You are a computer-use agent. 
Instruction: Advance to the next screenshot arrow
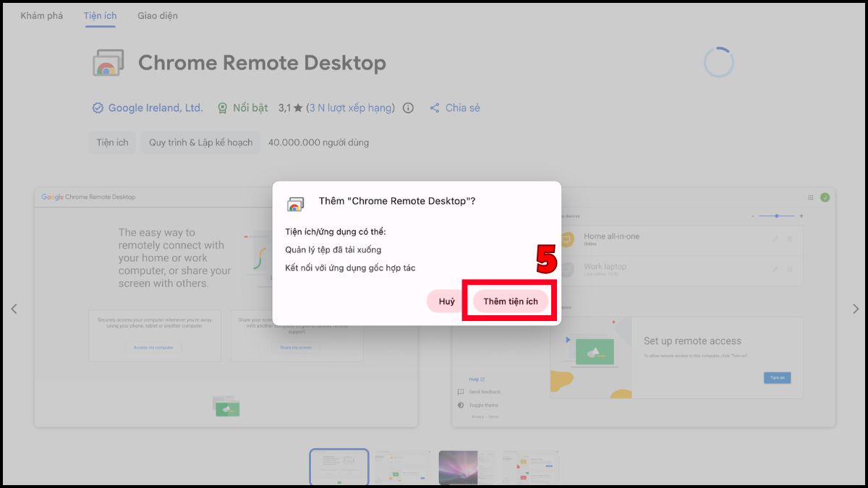coord(856,309)
